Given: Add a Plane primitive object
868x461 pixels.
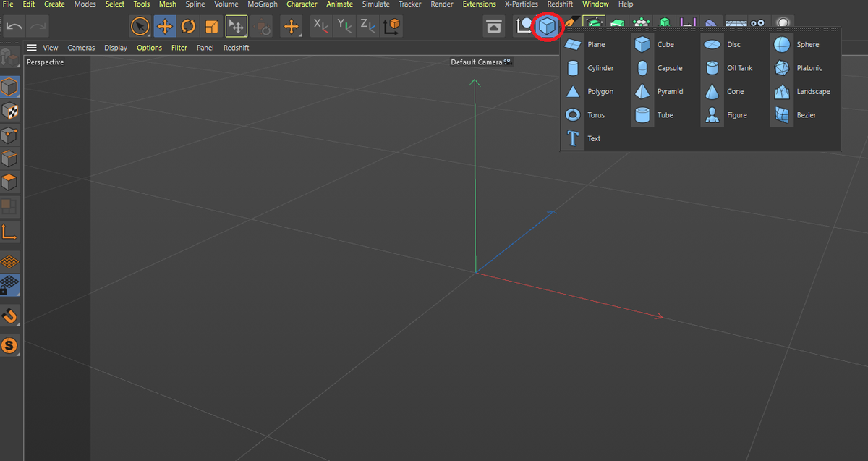Looking at the screenshot, I should tap(584, 45).
